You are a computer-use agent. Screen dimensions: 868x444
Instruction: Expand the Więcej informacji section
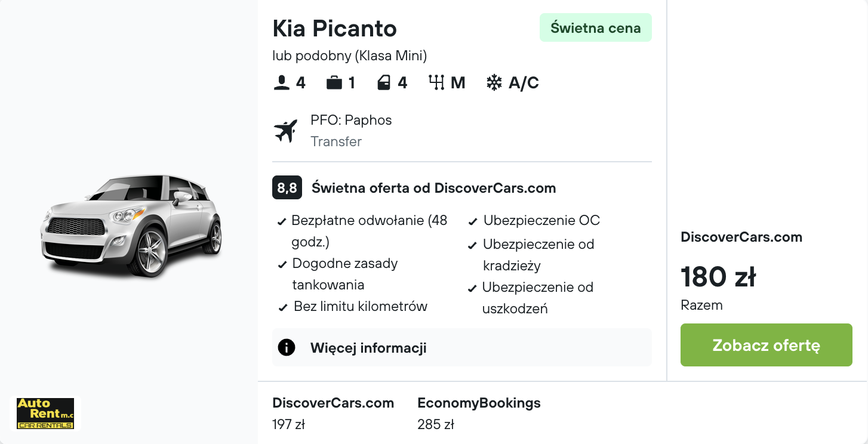pos(368,347)
